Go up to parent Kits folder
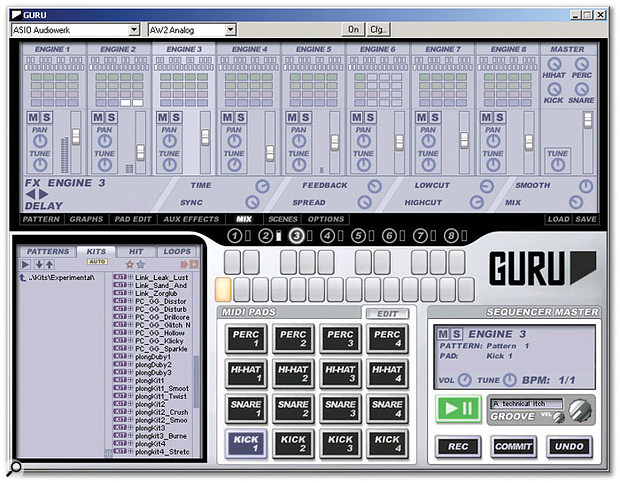Screen dimensions: 620x483 coord(23,278)
